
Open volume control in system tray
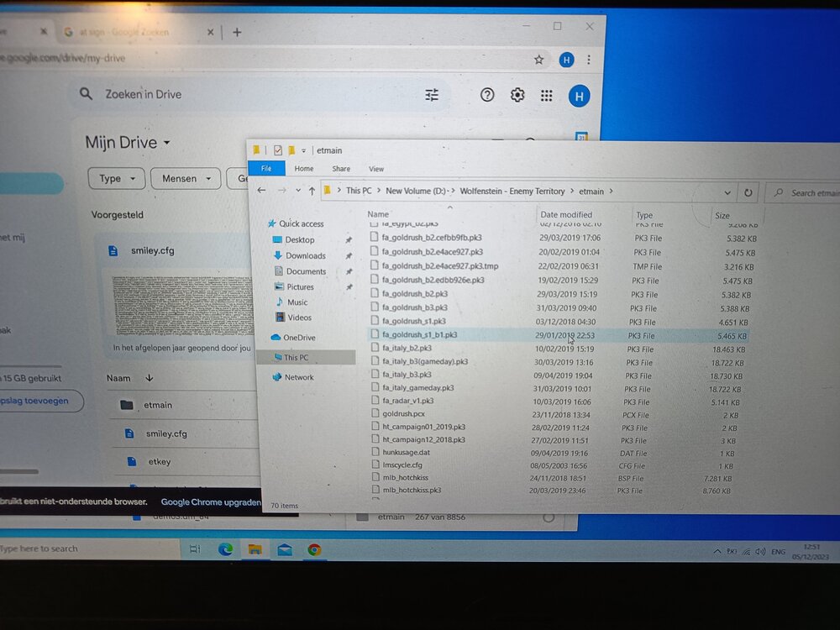(759, 551)
